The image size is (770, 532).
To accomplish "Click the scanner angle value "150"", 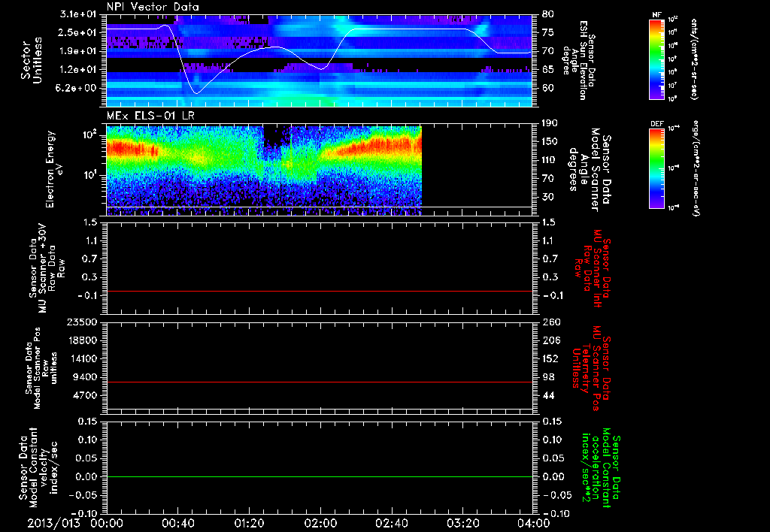I will [x=550, y=142].
